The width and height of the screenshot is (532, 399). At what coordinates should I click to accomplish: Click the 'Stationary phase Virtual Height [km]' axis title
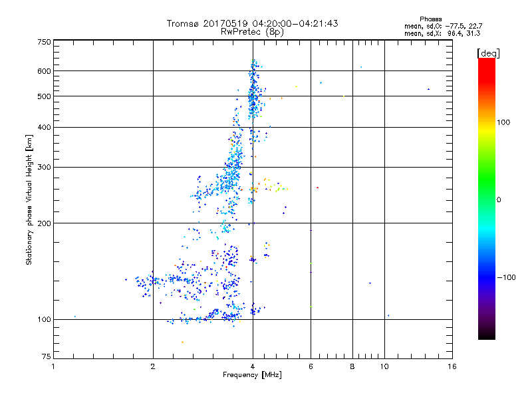[29, 200]
